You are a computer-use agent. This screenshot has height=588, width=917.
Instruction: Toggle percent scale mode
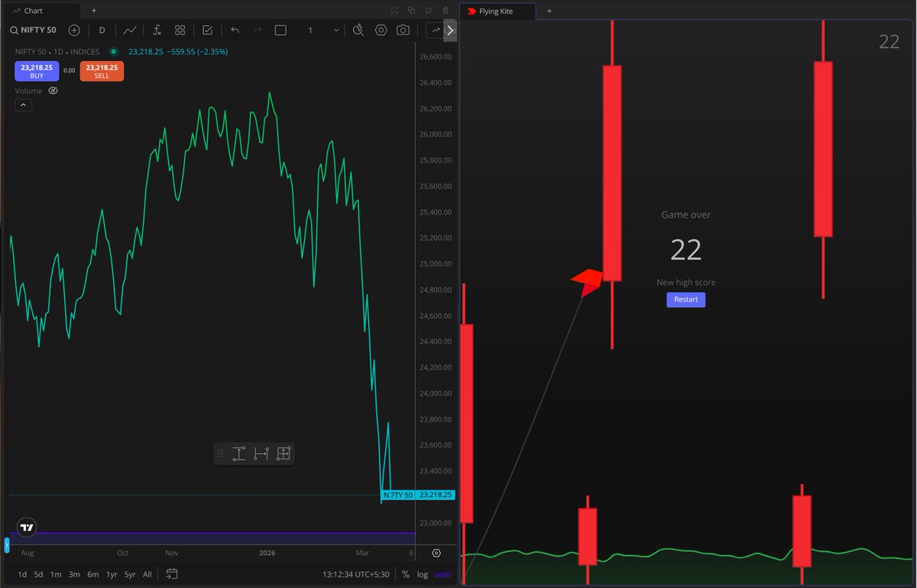[406, 574]
